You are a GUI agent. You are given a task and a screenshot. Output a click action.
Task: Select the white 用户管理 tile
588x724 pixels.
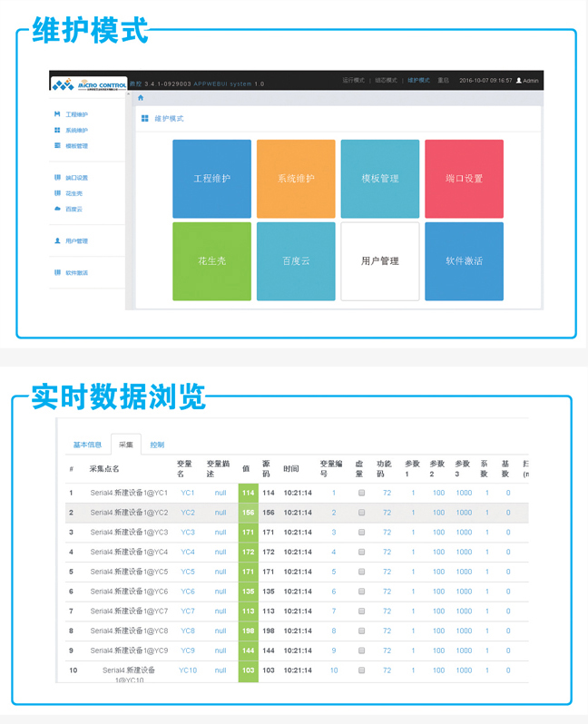click(x=379, y=261)
